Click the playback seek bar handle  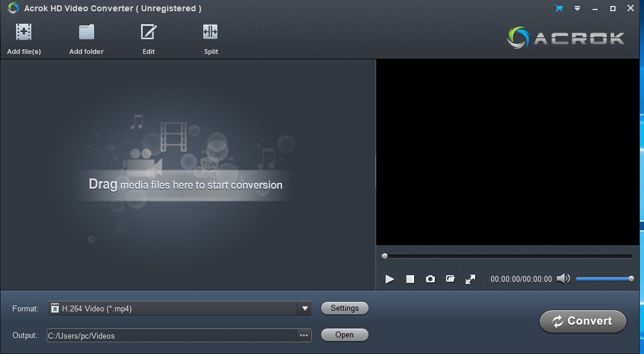coord(385,256)
